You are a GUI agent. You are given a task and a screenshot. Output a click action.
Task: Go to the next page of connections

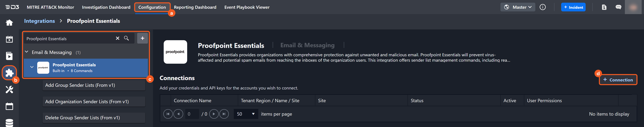214,114
